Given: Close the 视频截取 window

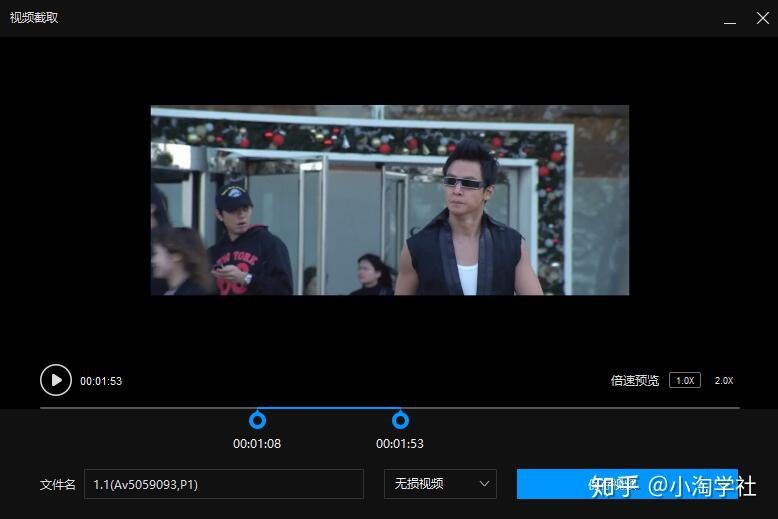Looking at the screenshot, I should click(x=763, y=18).
